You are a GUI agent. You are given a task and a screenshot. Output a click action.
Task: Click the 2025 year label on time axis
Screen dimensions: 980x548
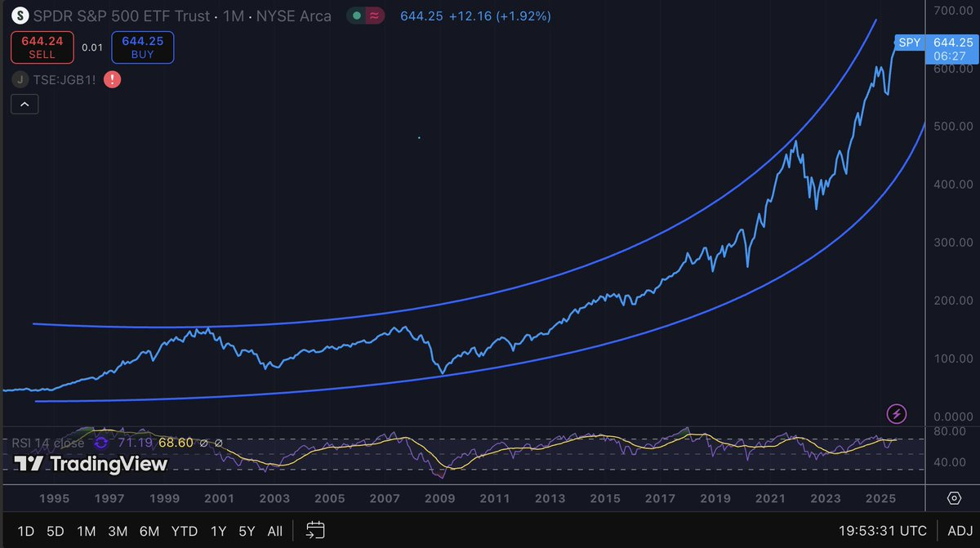[x=880, y=498]
